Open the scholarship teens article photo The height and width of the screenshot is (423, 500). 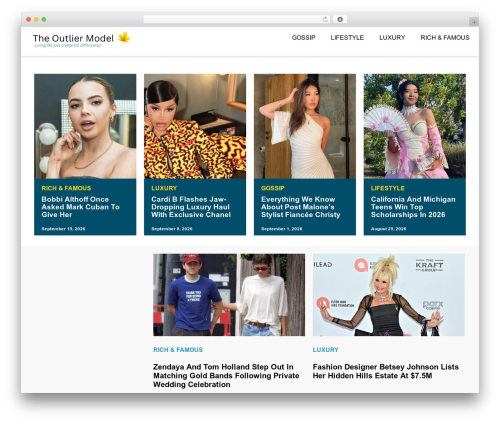pyautogui.click(x=415, y=126)
